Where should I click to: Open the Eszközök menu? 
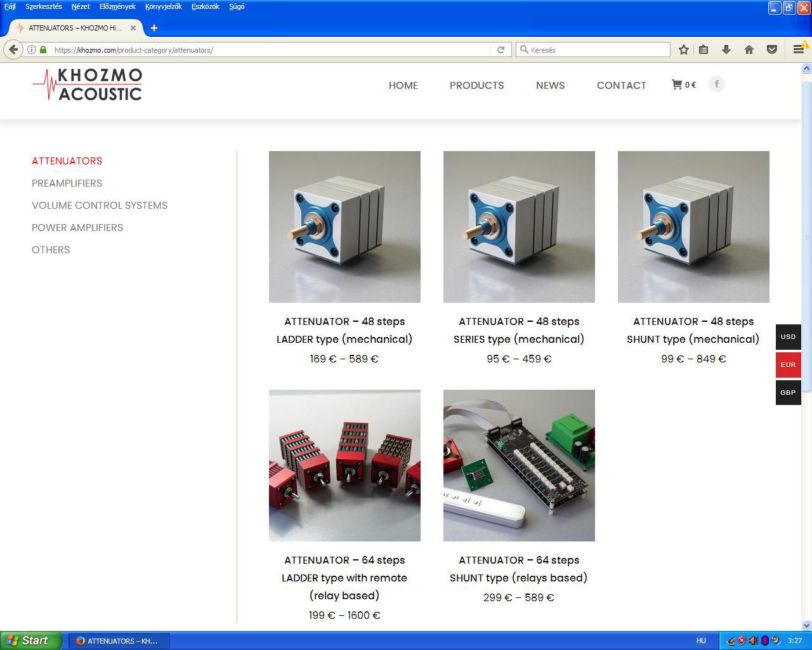click(206, 6)
